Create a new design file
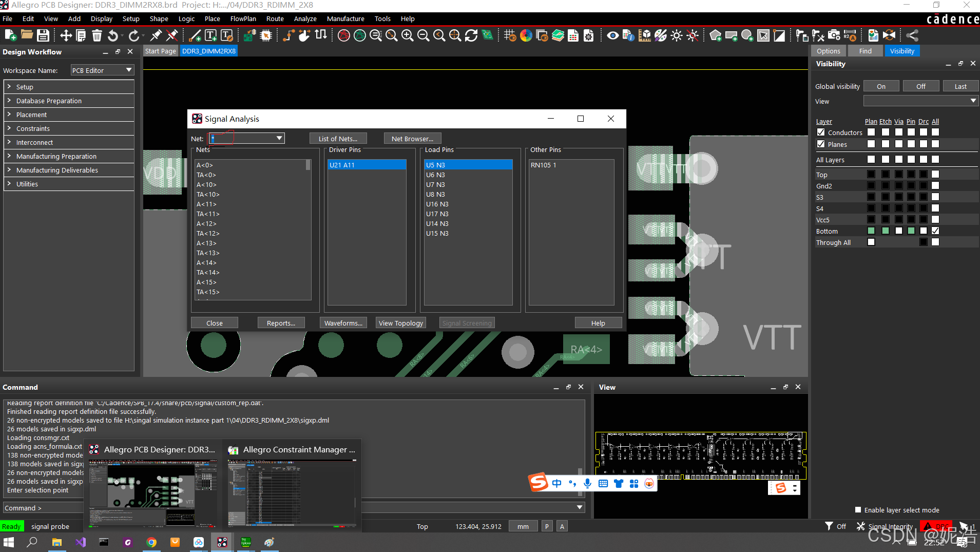Image resolution: width=980 pixels, height=552 pixels. pos(10,35)
